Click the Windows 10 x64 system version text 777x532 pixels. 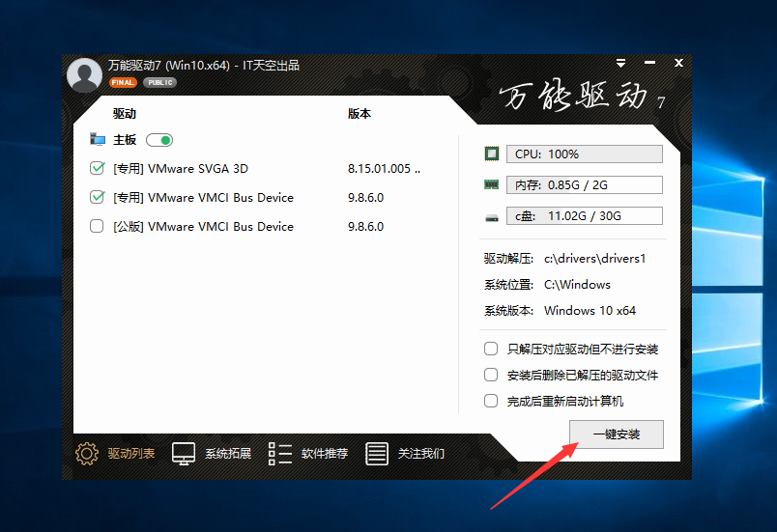point(590,310)
